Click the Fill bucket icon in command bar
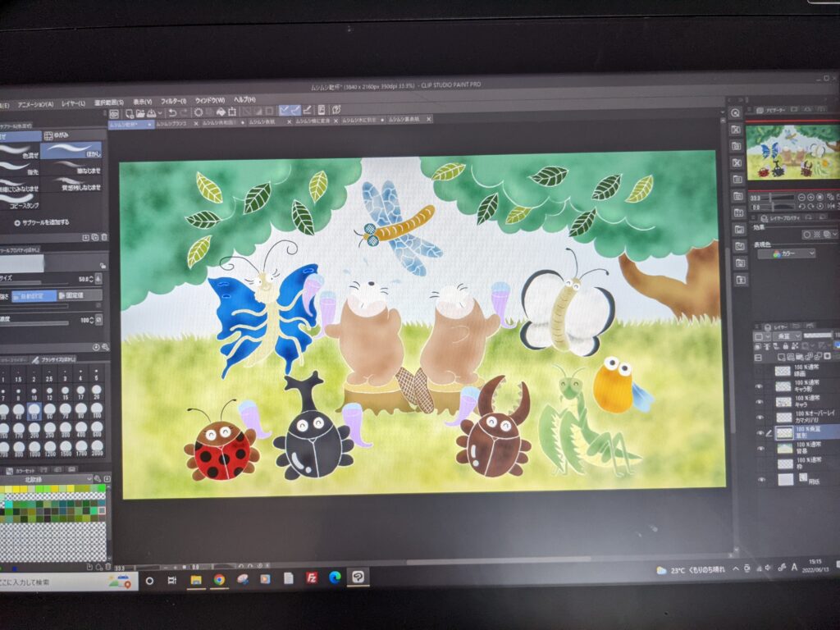The width and height of the screenshot is (840, 630). 221,112
